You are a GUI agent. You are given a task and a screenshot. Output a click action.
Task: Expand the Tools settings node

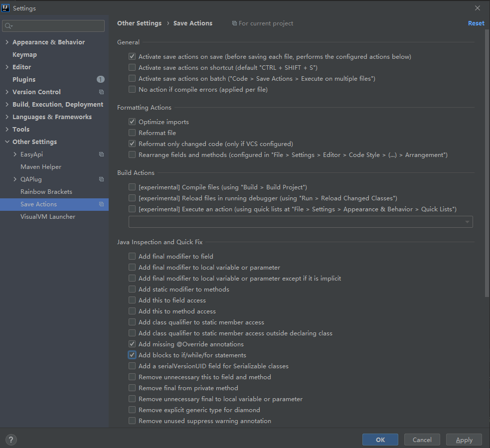(7, 130)
